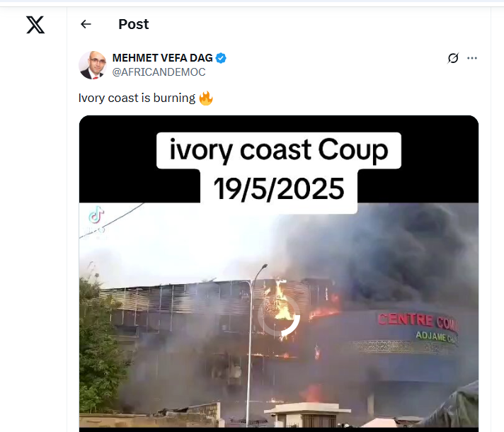
Task: Click the red CENTRE COM sign in video
Action: 418,322
